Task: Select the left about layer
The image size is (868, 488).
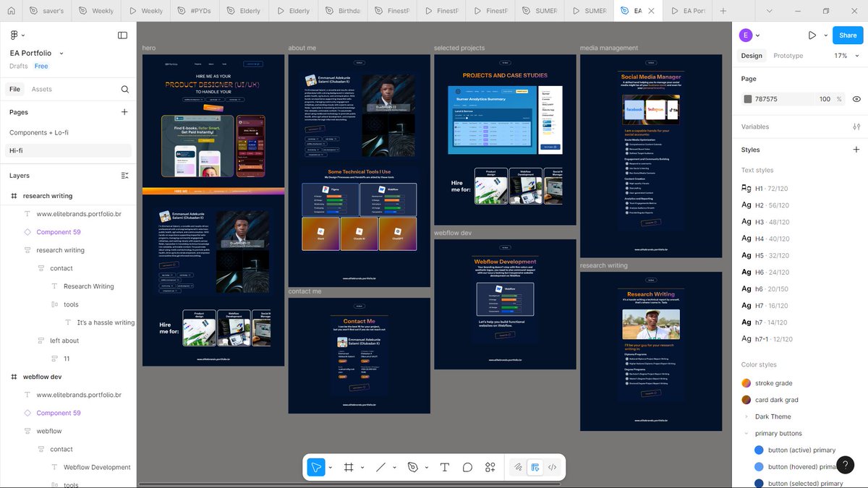Action: [x=64, y=341]
